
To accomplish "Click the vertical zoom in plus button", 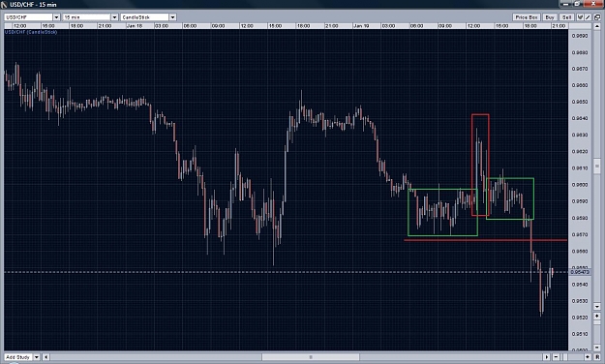I will pyautogui.click(x=597, y=316).
